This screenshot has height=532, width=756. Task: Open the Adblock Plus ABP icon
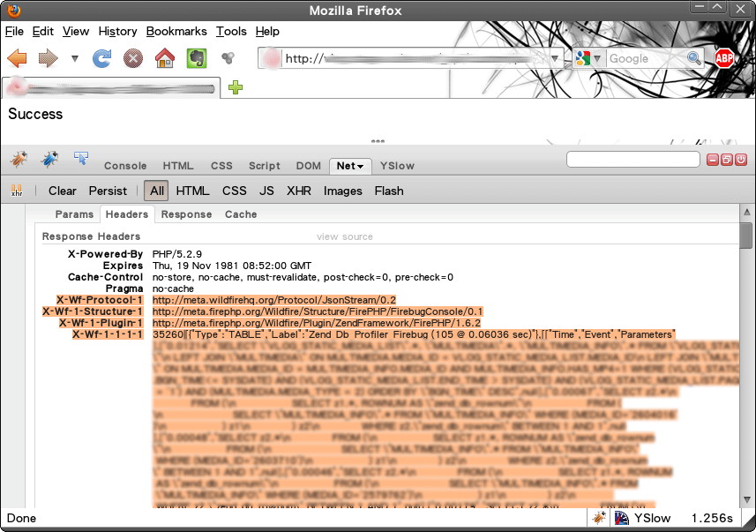[723, 58]
